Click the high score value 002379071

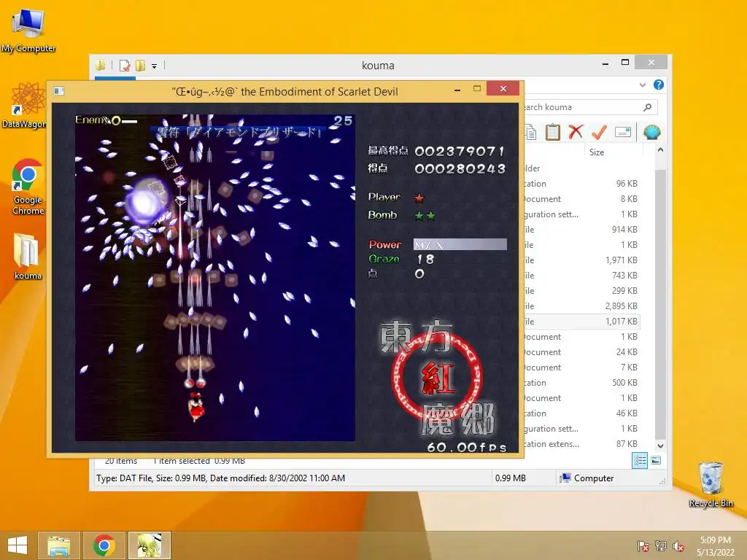point(460,152)
